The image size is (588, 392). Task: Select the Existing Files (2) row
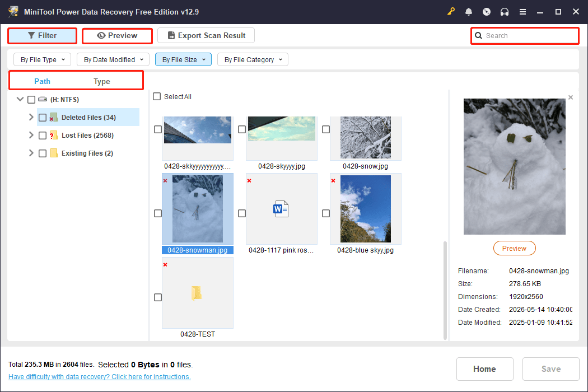[87, 153]
